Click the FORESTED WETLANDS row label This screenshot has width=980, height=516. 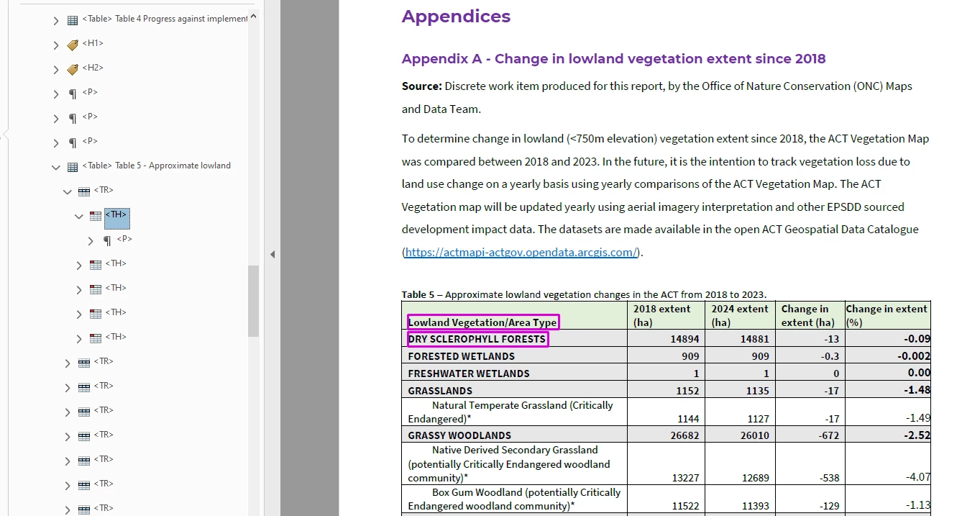point(462,356)
